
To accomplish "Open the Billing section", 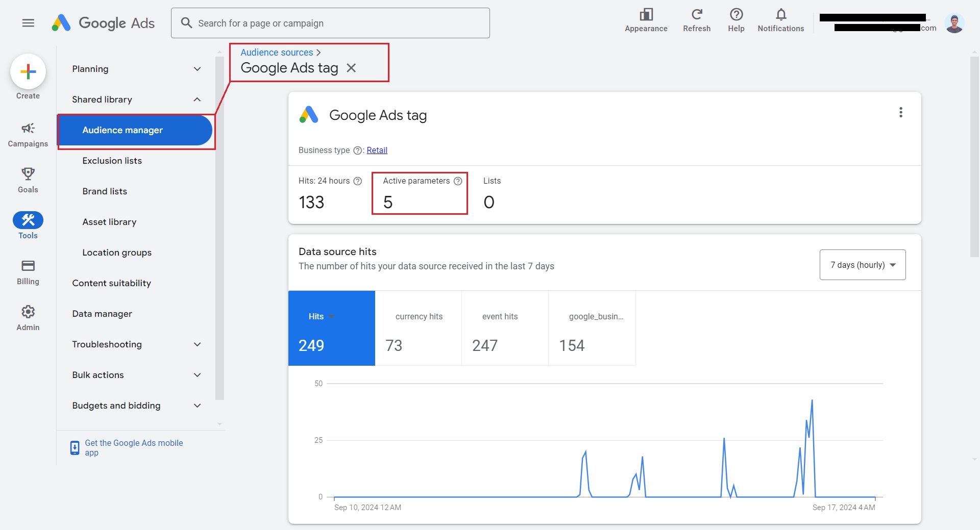I will click(x=28, y=272).
